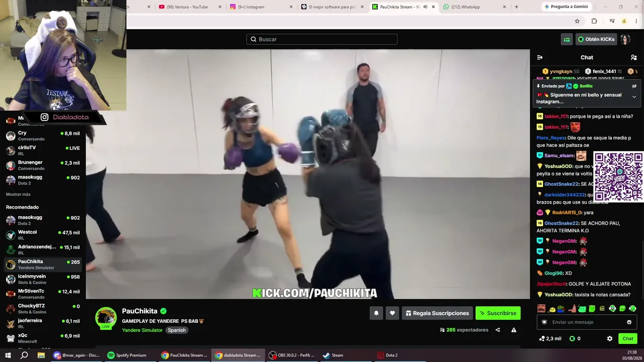Collapse the chat panel

pyautogui.click(x=540, y=57)
